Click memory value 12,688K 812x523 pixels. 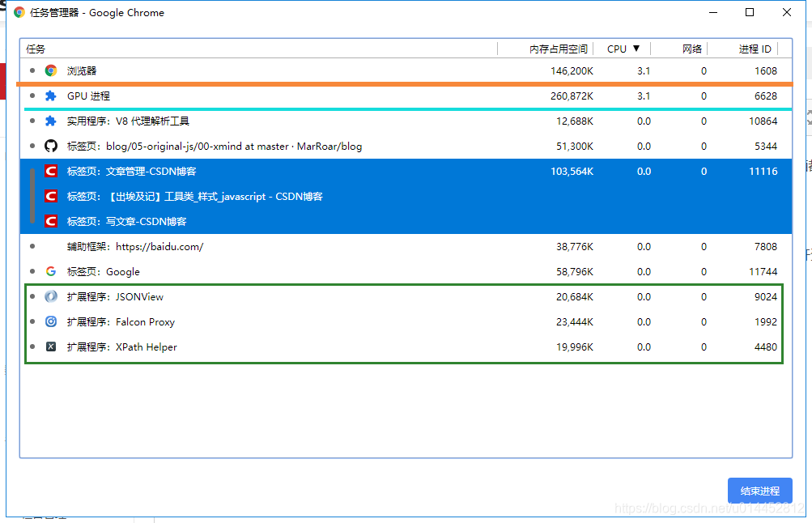(x=575, y=121)
